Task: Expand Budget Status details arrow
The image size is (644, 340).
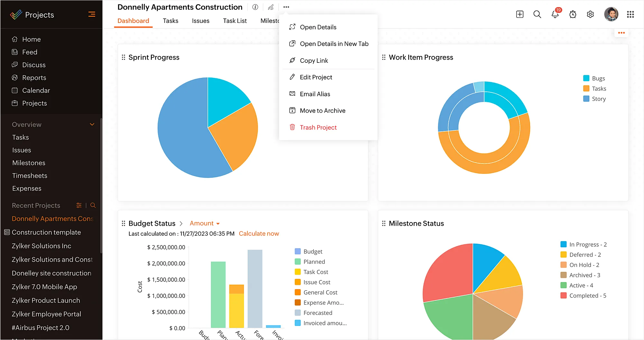Action: point(181,223)
